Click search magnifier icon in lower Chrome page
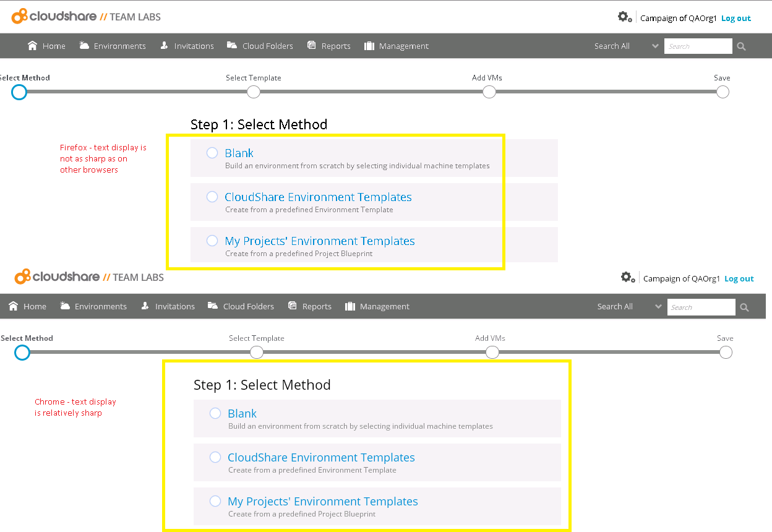Viewport: 772px width, 532px height. click(x=745, y=307)
